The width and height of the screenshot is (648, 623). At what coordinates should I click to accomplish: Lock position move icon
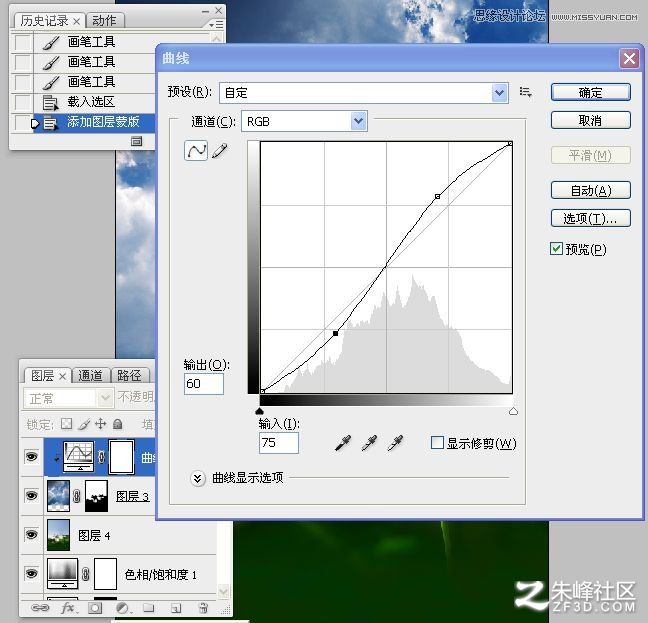pyautogui.click(x=100, y=424)
